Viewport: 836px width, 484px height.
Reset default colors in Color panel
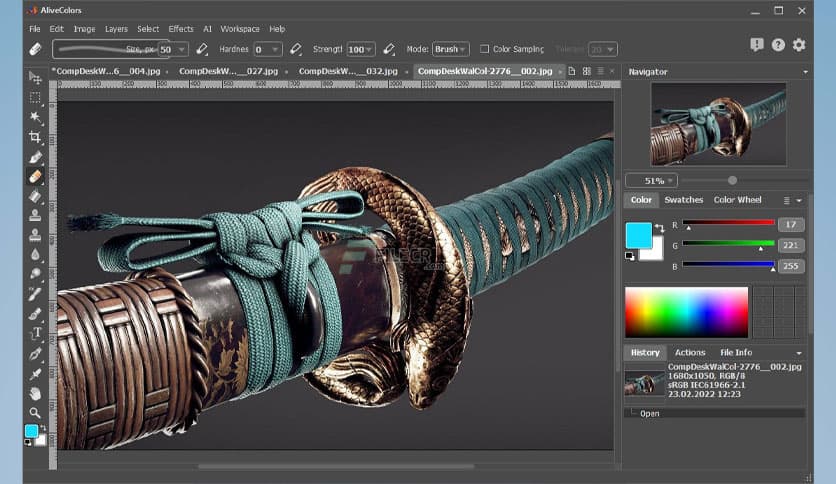(x=630, y=256)
